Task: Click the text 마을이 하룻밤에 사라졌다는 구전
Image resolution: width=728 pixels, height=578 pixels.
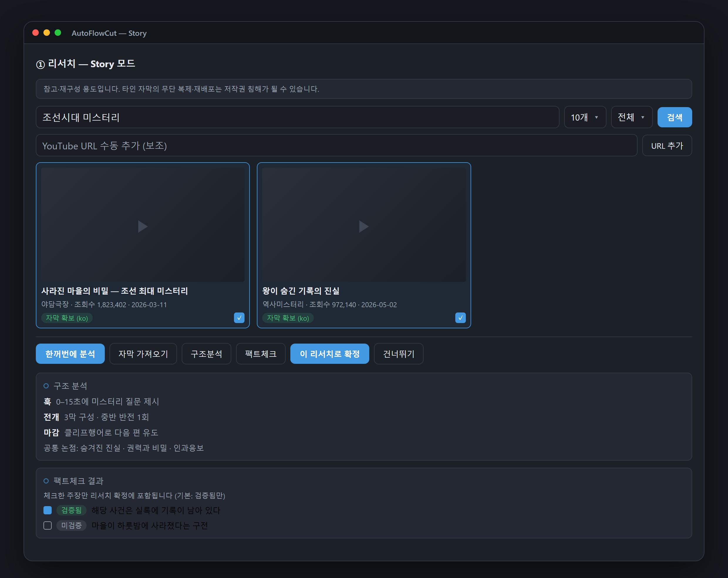Action: click(x=150, y=525)
